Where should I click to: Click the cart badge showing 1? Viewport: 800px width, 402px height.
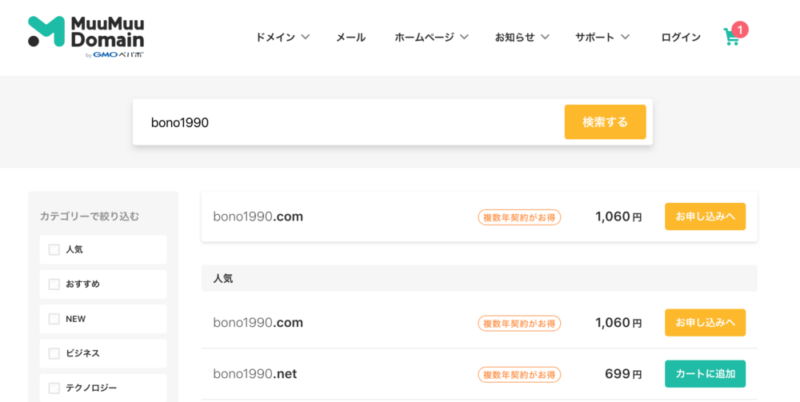(x=740, y=30)
